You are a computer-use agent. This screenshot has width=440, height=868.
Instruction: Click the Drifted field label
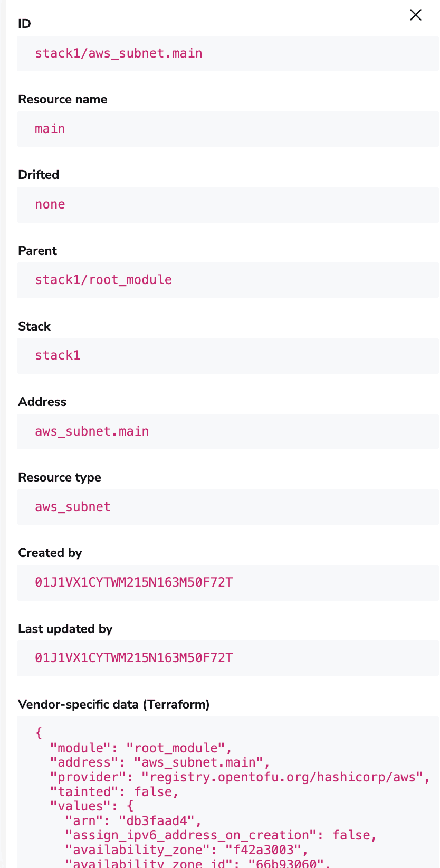click(x=39, y=175)
